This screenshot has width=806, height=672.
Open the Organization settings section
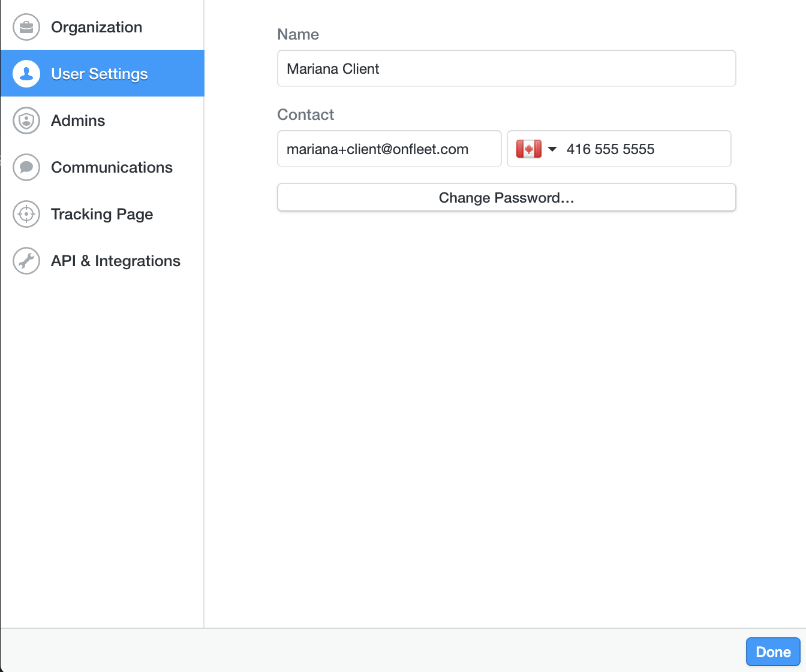coord(103,27)
